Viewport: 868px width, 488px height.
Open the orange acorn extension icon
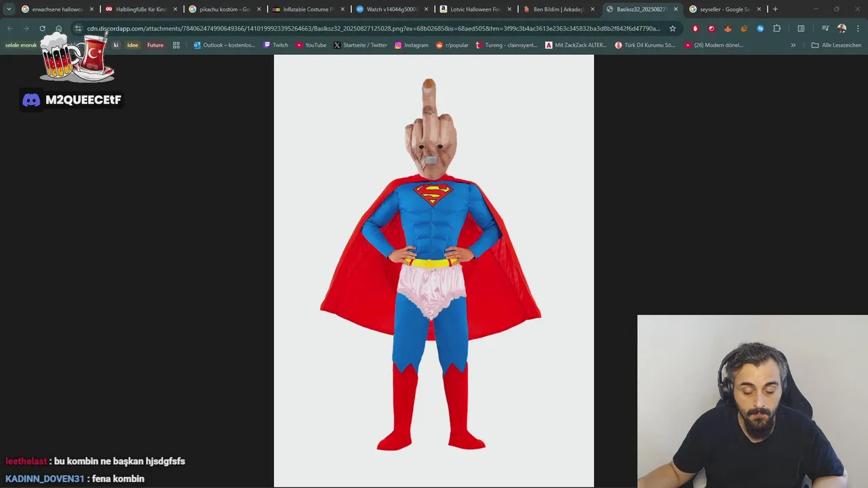coord(744,28)
